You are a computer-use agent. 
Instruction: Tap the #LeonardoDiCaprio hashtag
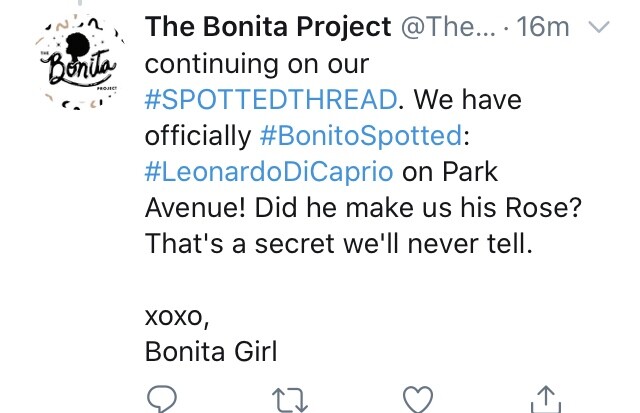click(268, 170)
